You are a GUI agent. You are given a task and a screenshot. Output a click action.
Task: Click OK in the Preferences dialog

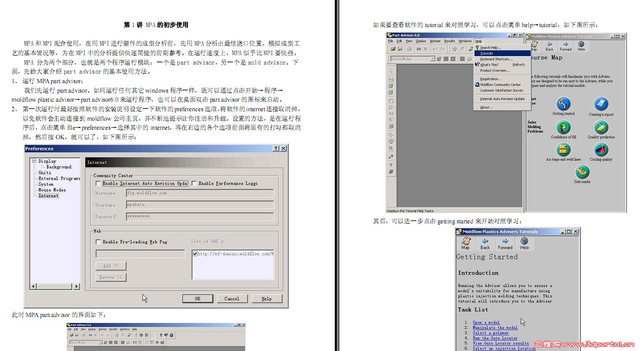coord(197,298)
